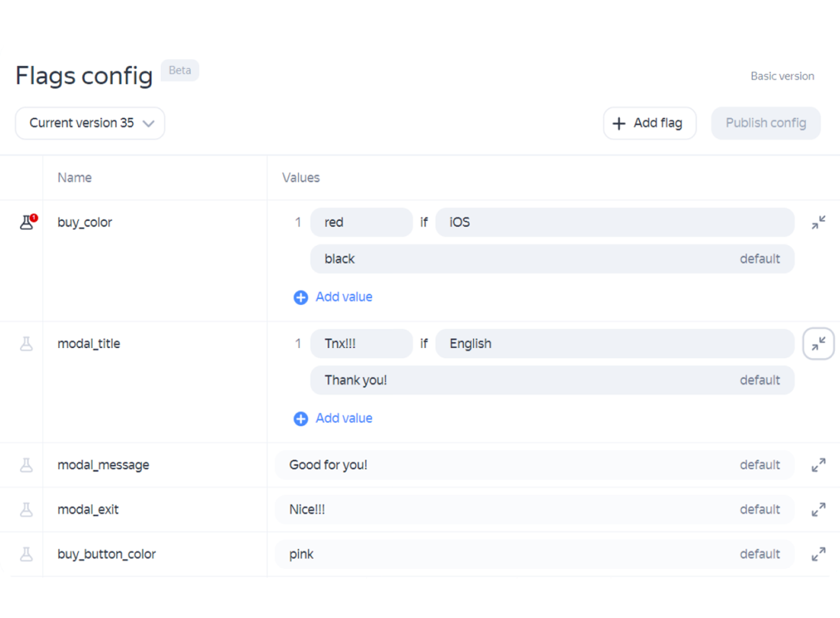Open the Basic version link
The height and width of the screenshot is (618, 840).
782,77
